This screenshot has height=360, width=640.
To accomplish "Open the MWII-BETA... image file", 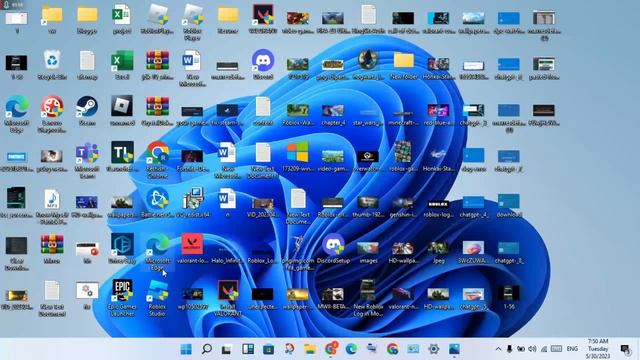I will tap(333, 298).
